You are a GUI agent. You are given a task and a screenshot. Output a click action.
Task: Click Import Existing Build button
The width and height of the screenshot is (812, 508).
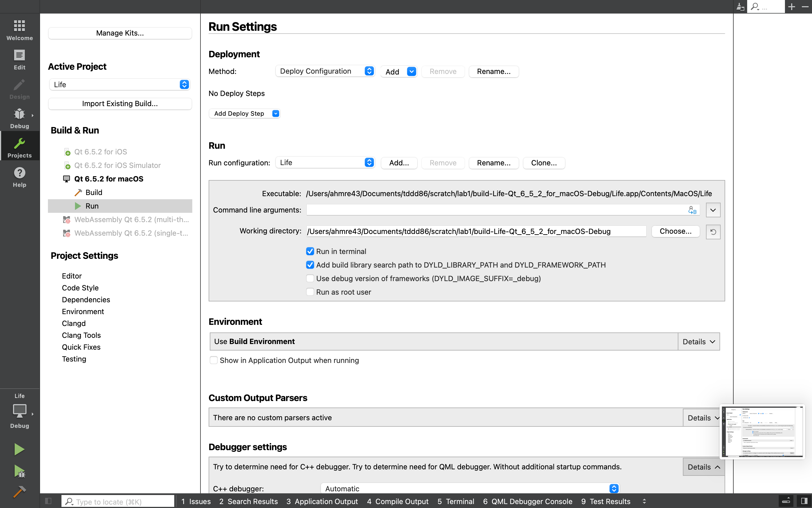pos(120,104)
